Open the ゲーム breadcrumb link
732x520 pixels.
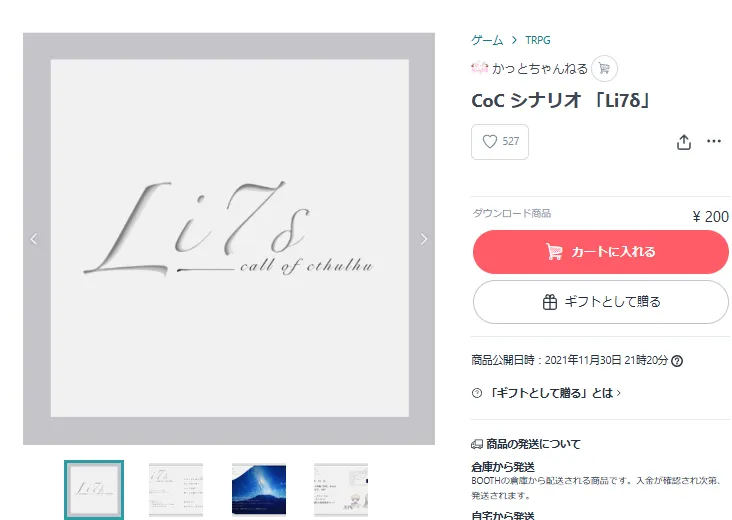pyautogui.click(x=487, y=40)
